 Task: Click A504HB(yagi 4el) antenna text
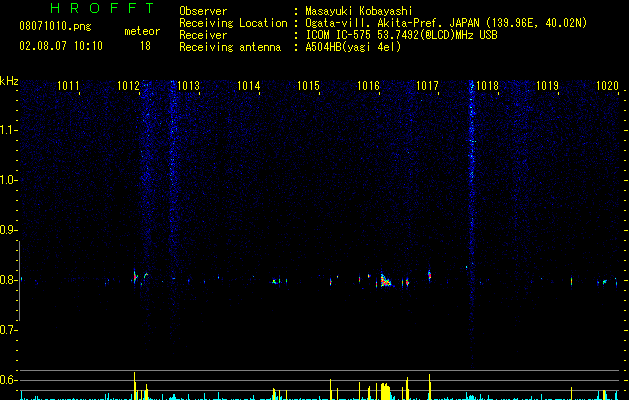(353, 47)
